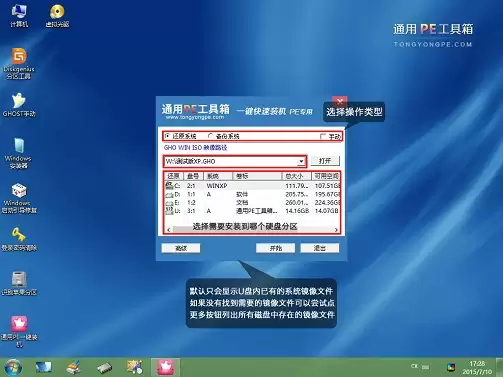Click the C: drive icon in list

click(169, 185)
